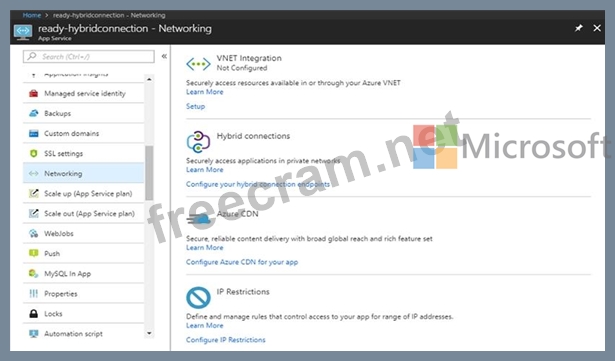Click Configure IP Restrictions link

coord(226,340)
